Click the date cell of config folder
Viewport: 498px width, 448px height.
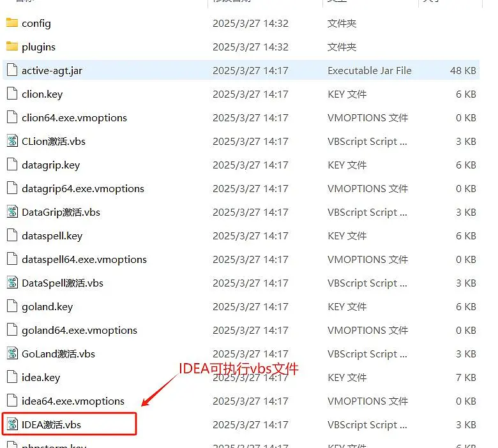coord(250,24)
